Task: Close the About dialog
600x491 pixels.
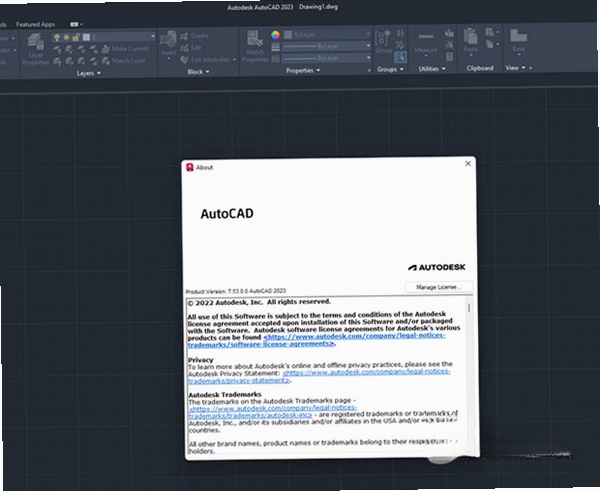Action: pos(468,163)
